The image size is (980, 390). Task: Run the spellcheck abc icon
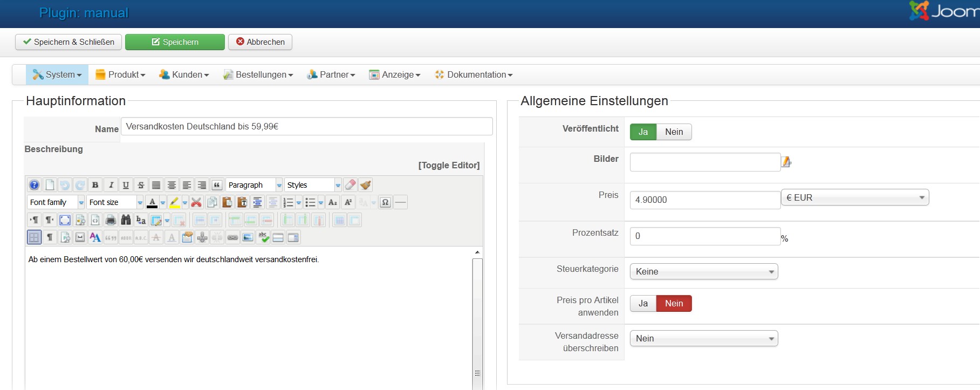pos(263,237)
